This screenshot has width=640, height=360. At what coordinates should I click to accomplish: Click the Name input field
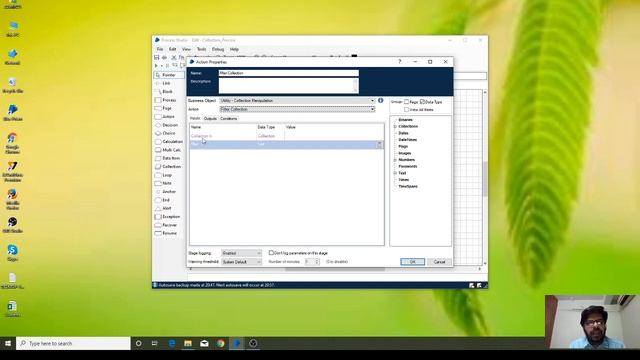point(289,73)
